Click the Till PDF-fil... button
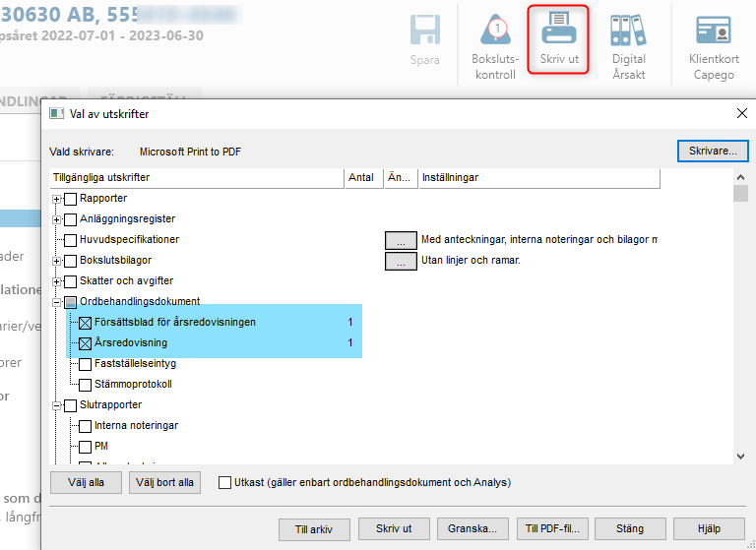The image size is (756, 550). pyautogui.click(x=552, y=528)
